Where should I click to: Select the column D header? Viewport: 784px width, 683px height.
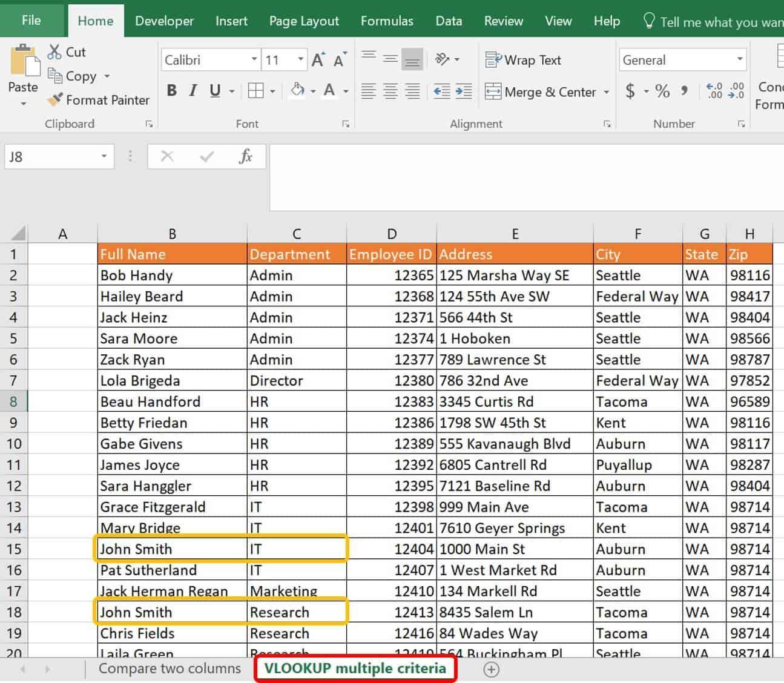point(392,234)
